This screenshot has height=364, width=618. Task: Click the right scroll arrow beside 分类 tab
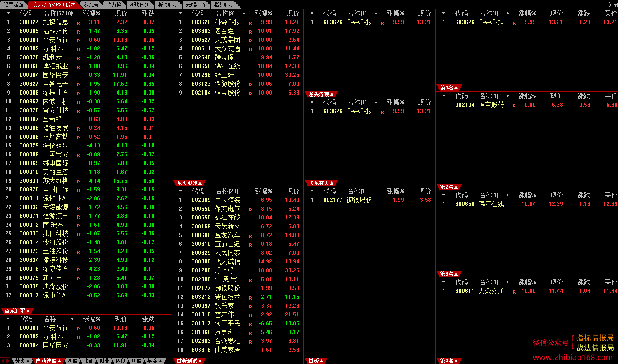tap(8, 361)
